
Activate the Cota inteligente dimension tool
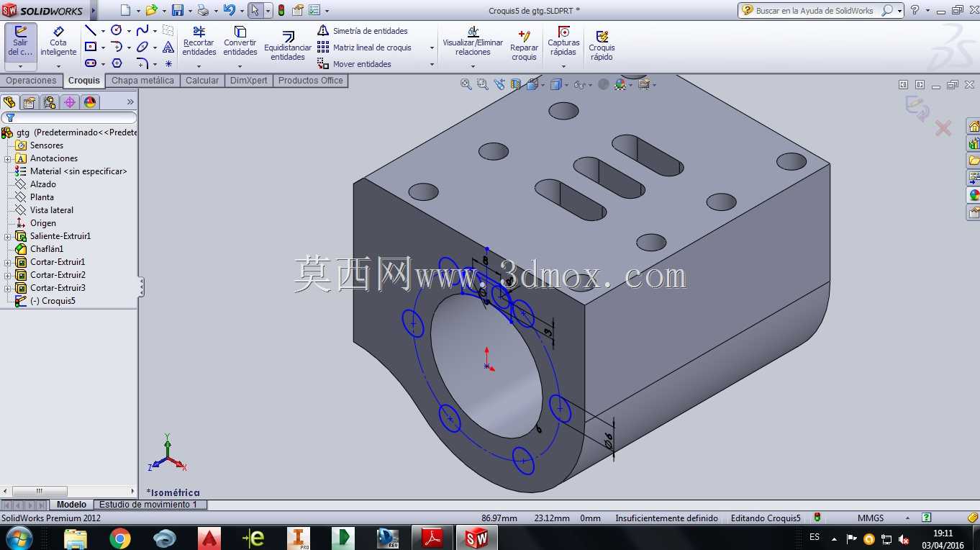[x=58, y=42]
